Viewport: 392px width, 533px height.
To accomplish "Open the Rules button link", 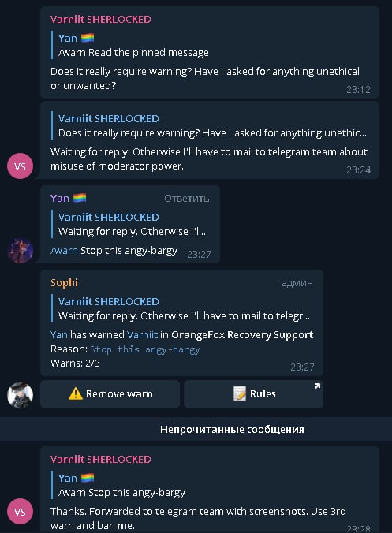I will [253, 394].
